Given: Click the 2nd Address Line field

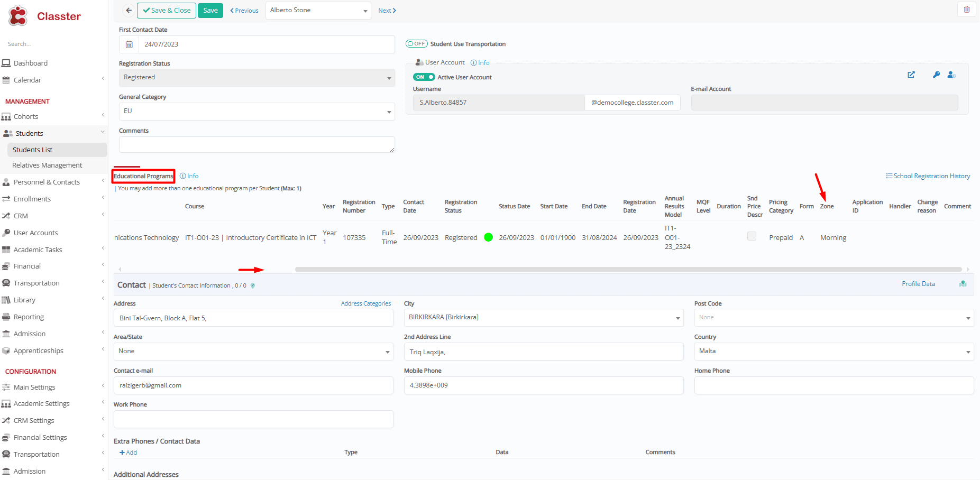Looking at the screenshot, I should click(544, 352).
